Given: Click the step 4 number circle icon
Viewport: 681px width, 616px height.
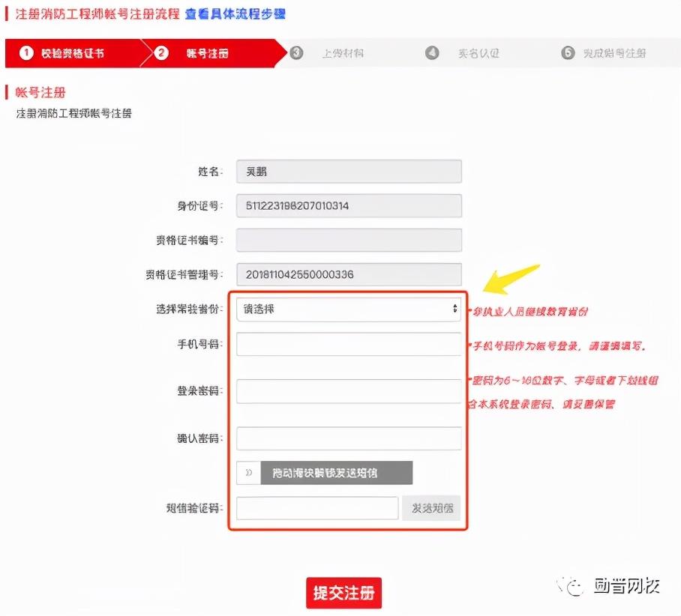Looking at the screenshot, I should point(432,53).
